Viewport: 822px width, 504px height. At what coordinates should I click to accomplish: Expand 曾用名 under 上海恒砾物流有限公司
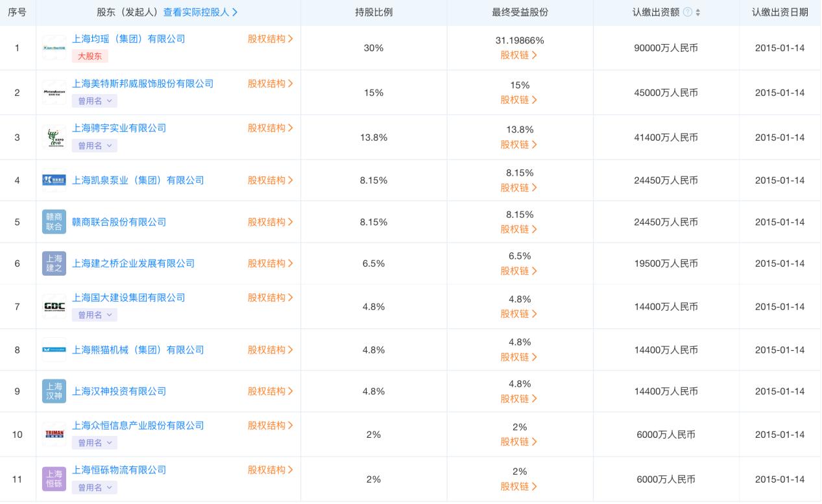coord(95,487)
